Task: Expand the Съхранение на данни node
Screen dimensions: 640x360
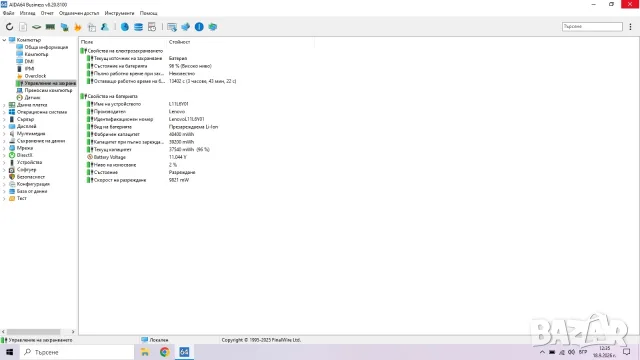Action: pyautogui.click(x=4, y=141)
